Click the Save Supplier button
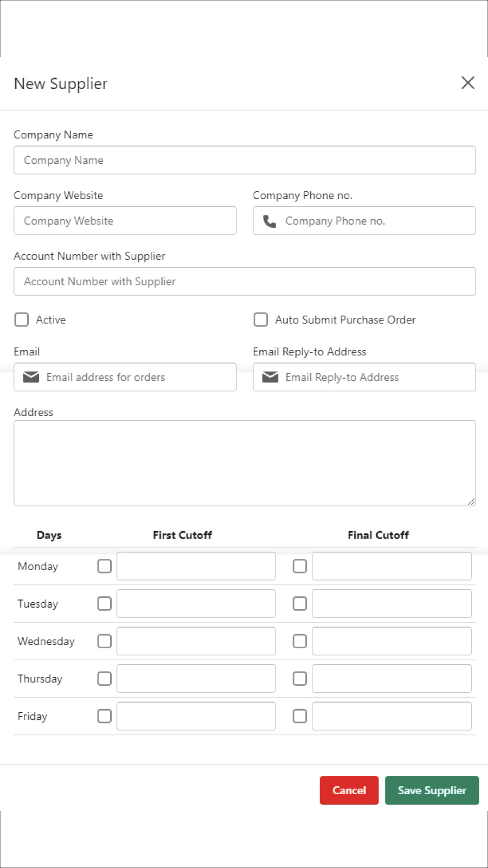This screenshot has height=868, width=488. coord(432,790)
